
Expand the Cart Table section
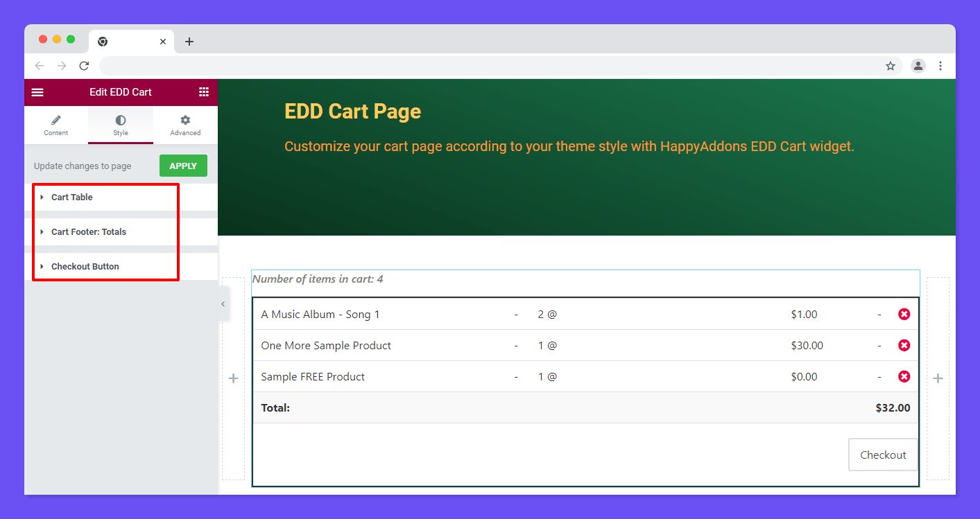pos(71,197)
